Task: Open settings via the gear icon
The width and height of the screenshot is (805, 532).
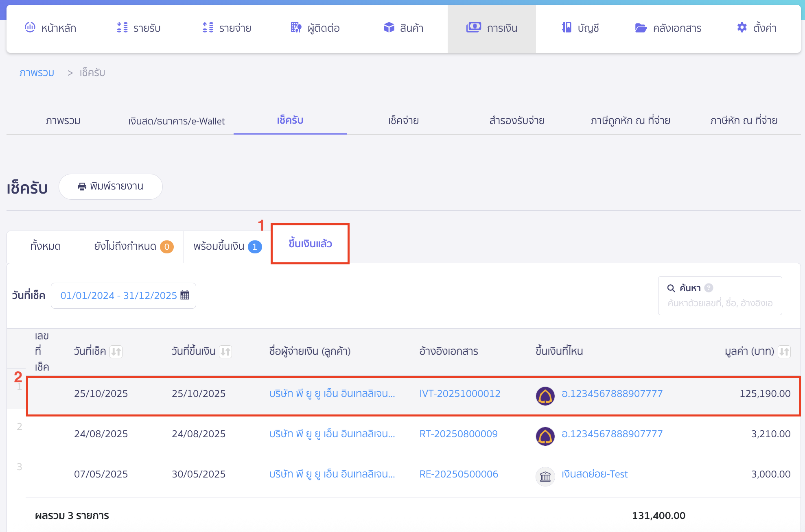Action: (x=742, y=28)
